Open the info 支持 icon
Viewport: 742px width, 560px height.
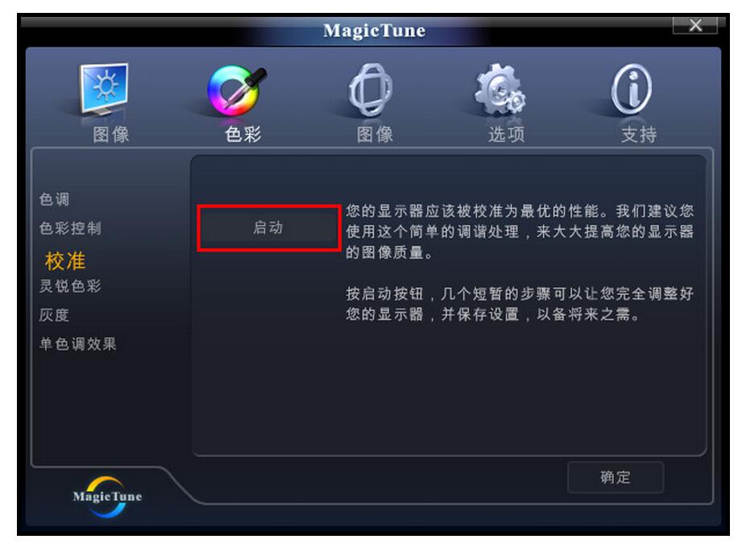pos(632,89)
